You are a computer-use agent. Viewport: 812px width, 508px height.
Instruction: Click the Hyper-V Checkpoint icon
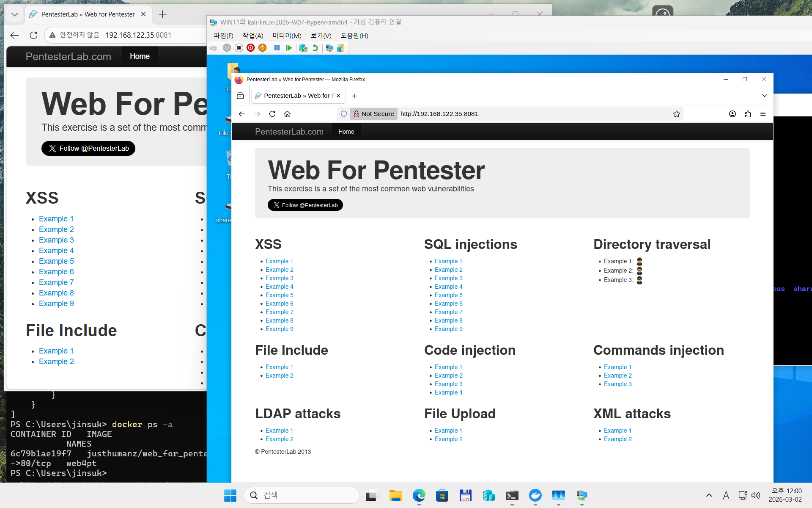point(303,48)
